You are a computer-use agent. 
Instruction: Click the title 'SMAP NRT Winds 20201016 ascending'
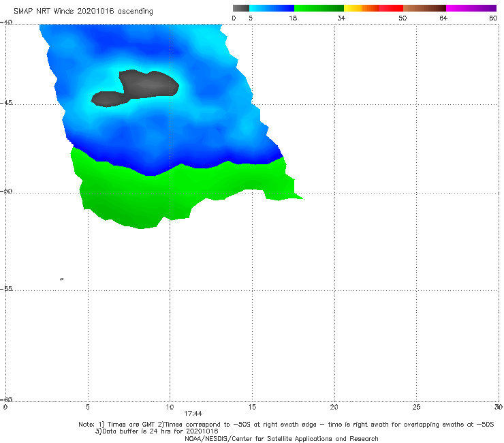[83, 12]
